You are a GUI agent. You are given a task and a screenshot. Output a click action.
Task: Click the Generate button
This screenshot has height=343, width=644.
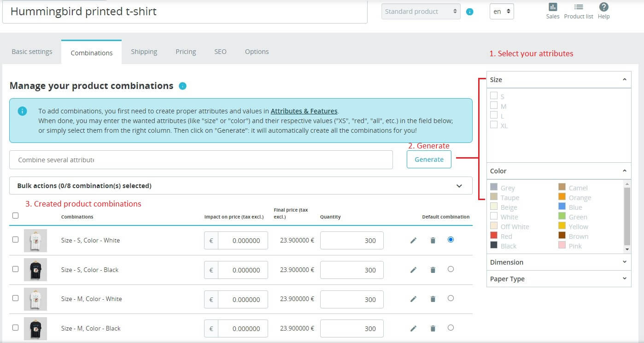(429, 160)
